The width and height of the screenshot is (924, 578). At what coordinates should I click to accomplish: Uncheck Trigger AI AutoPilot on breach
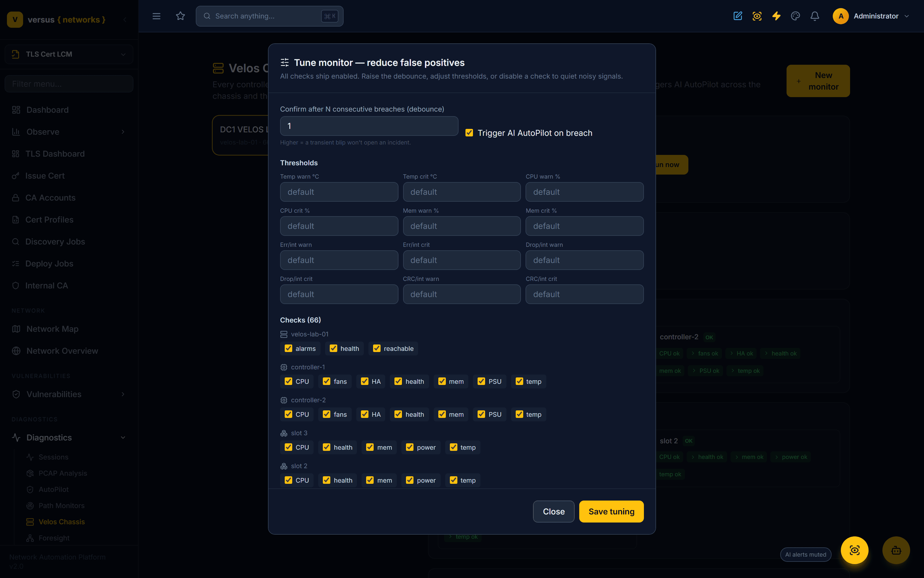pyautogui.click(x=469, y=133)
